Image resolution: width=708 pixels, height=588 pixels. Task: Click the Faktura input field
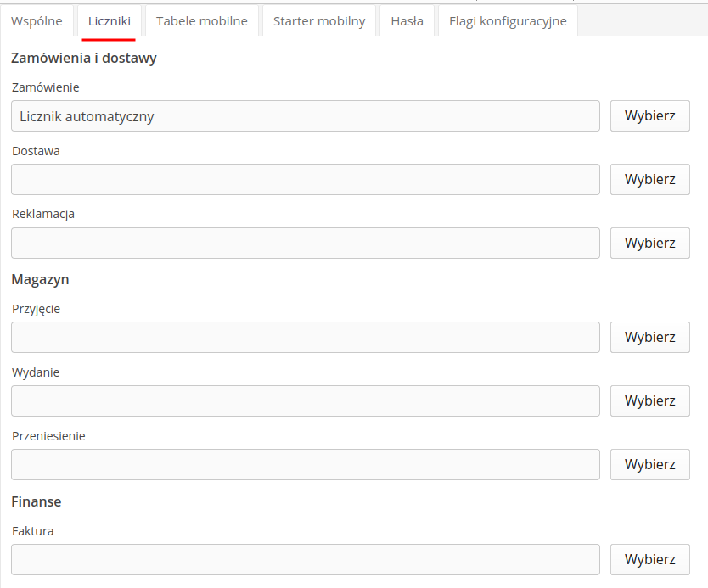(306, 559)
